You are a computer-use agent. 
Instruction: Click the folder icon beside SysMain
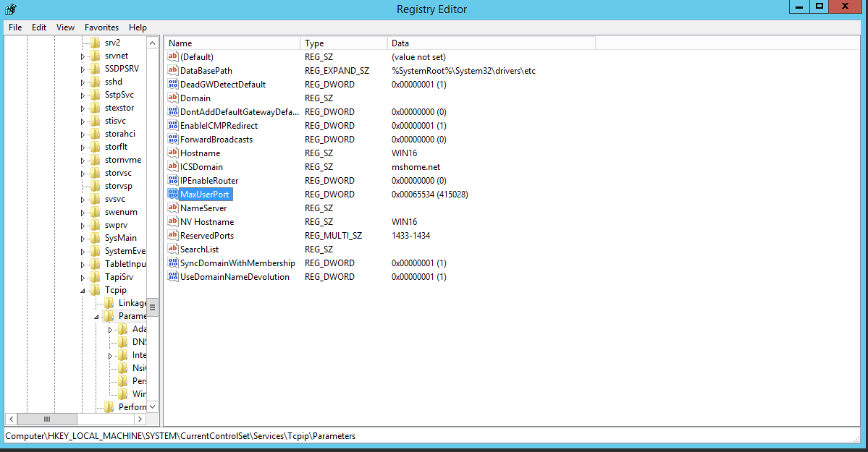pos(96,238)
